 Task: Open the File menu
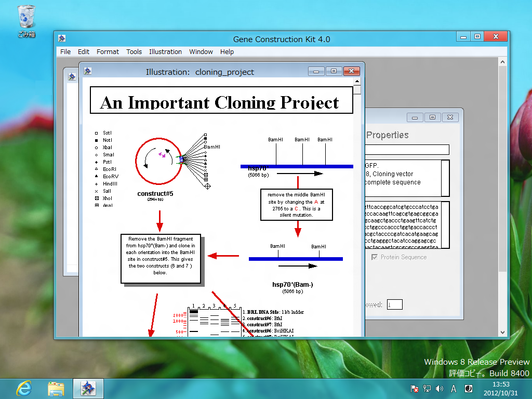65,51
